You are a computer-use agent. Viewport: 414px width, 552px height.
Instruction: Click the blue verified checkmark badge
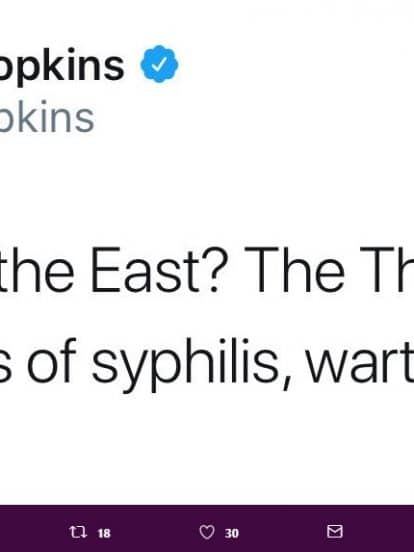pos(159,64)
